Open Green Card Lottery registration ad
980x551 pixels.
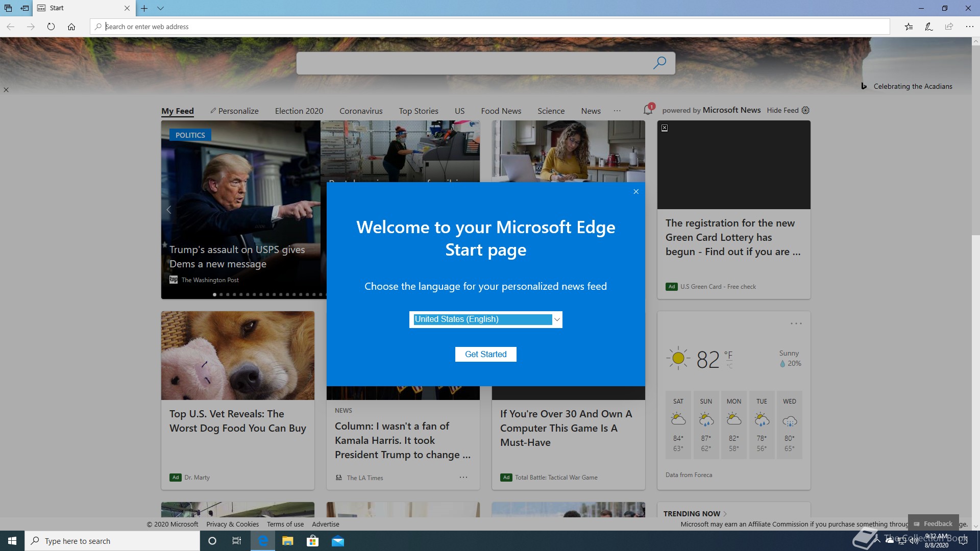click(x=732, y=237)
